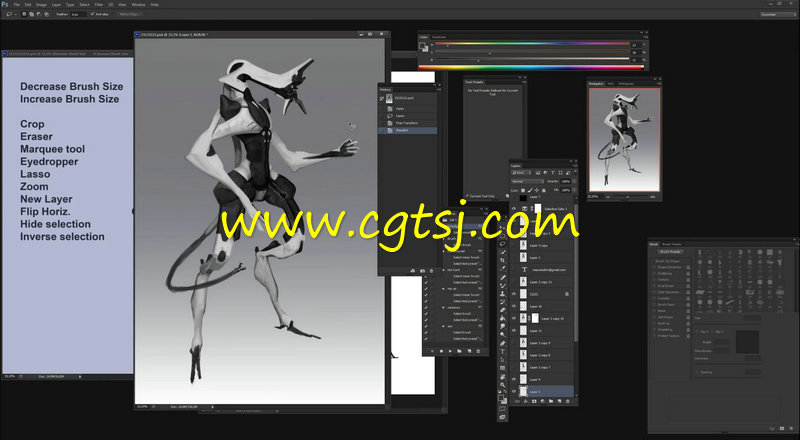The height and width of the screenshot is (440, 800).
Task: Click the Intersect with selection icon
Action: click(x=46, y=14)
